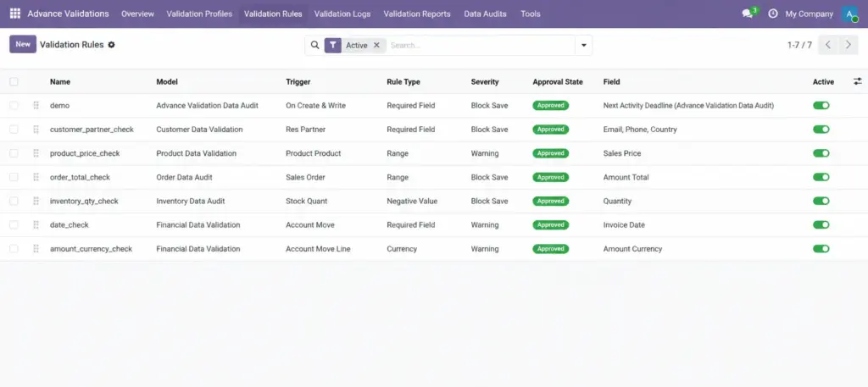Disable Active toggle for date_check
868x387 pixels.
821,225
